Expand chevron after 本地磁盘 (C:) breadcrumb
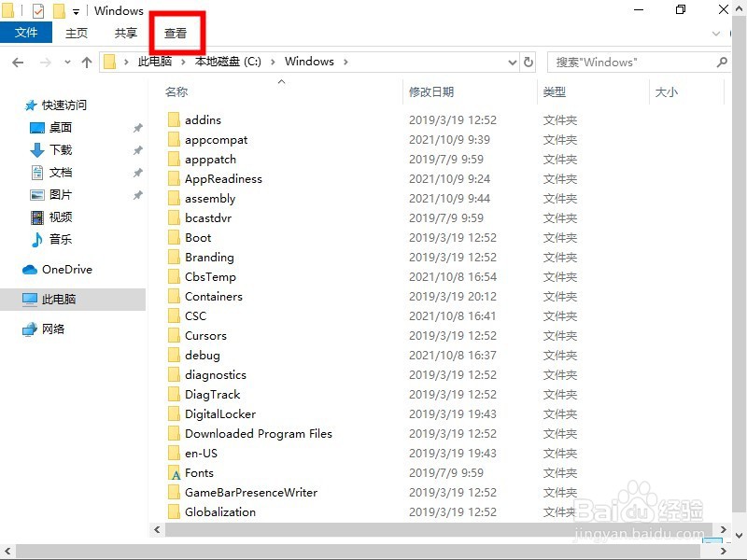Image resolution: width=747 pixels, height=560 pixels. coord(273,62)
